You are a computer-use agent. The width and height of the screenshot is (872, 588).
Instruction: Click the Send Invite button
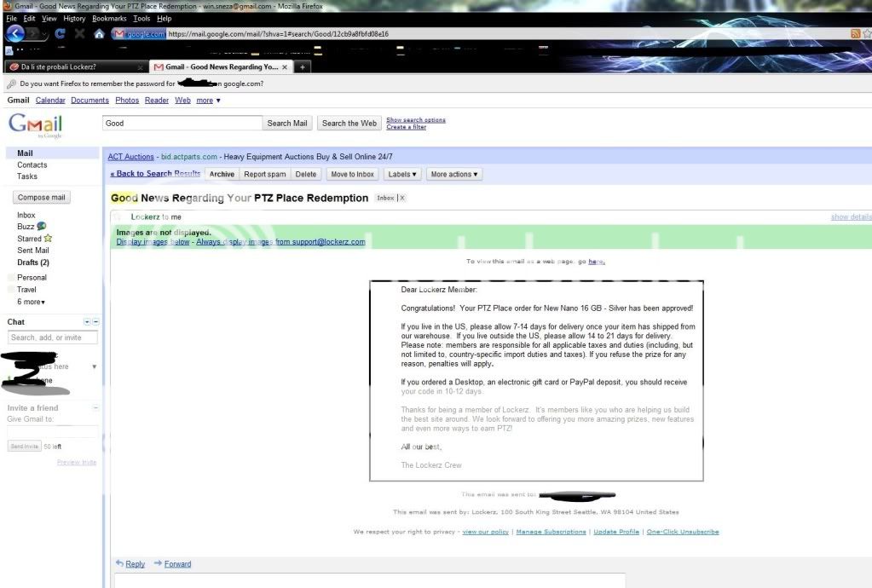25,447
